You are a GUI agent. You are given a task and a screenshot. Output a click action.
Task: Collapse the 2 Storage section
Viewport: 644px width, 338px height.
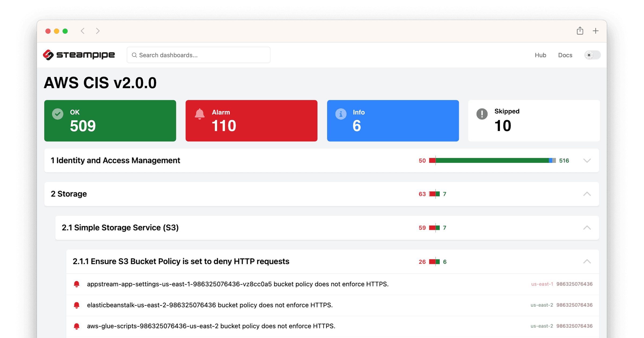point(587,194)
